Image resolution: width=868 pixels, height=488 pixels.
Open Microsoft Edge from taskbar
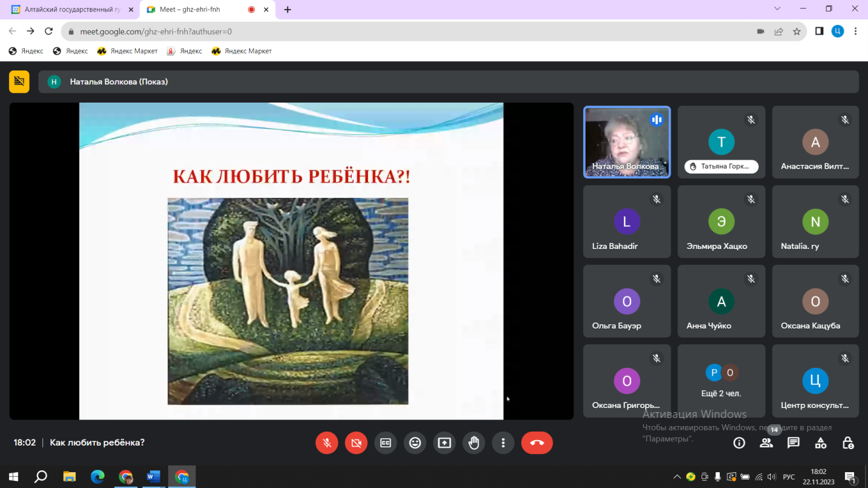[x=97, y=476]
